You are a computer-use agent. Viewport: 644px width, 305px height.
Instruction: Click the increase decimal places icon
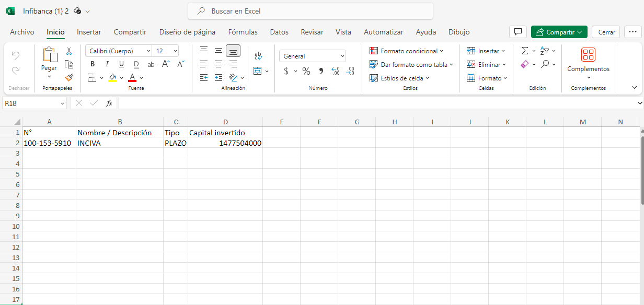pyautogui.click(x=336, y=71)
